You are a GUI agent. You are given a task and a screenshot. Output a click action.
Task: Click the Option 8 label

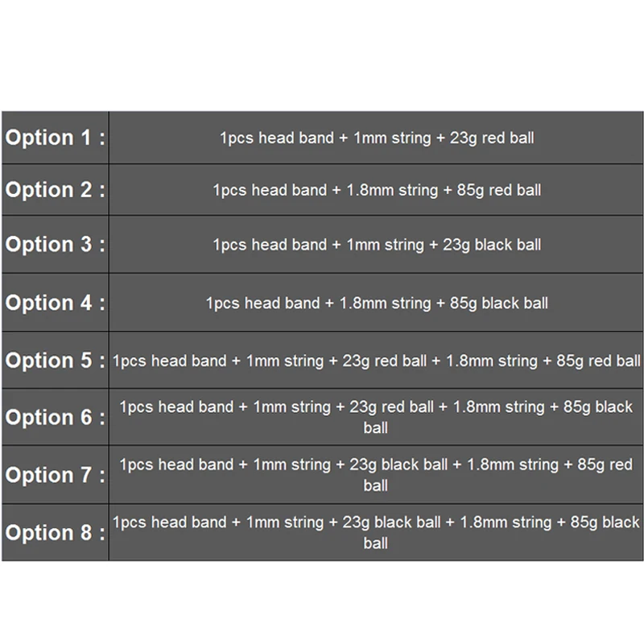tap(55, 533)
